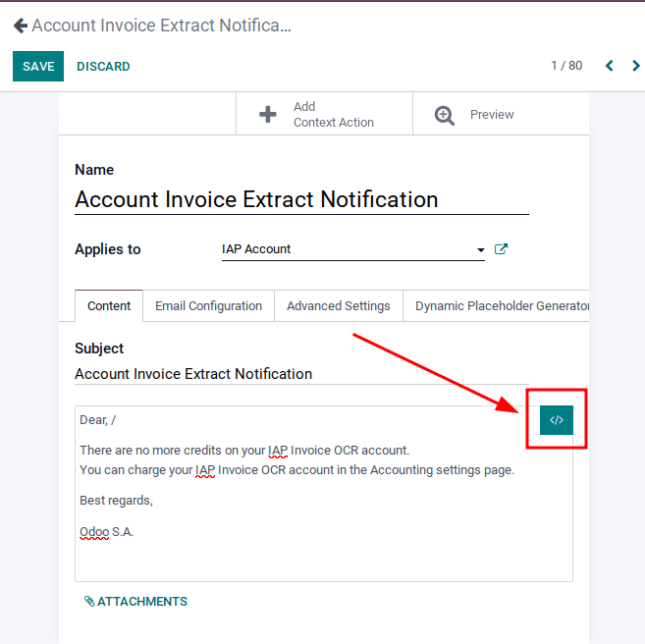Expand the Applies to dropdown arrow
This screenshot has height=644, width=645.
click(481, 250)
